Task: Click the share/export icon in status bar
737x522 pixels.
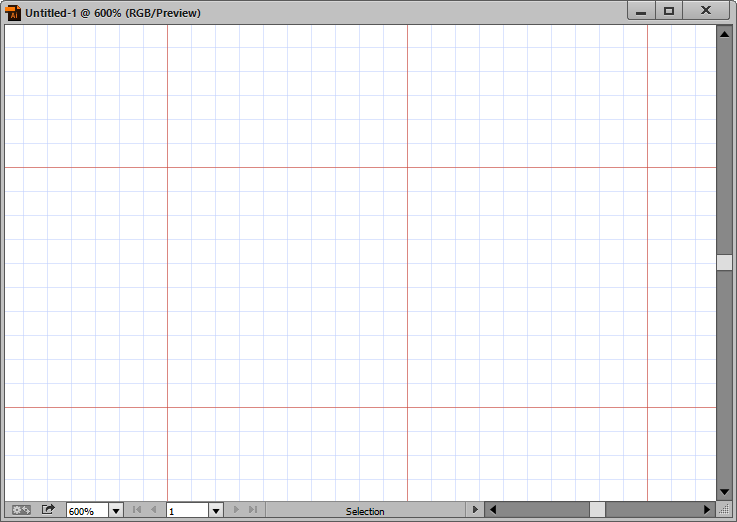Action: pyautogui.click(x=48, y=509)
